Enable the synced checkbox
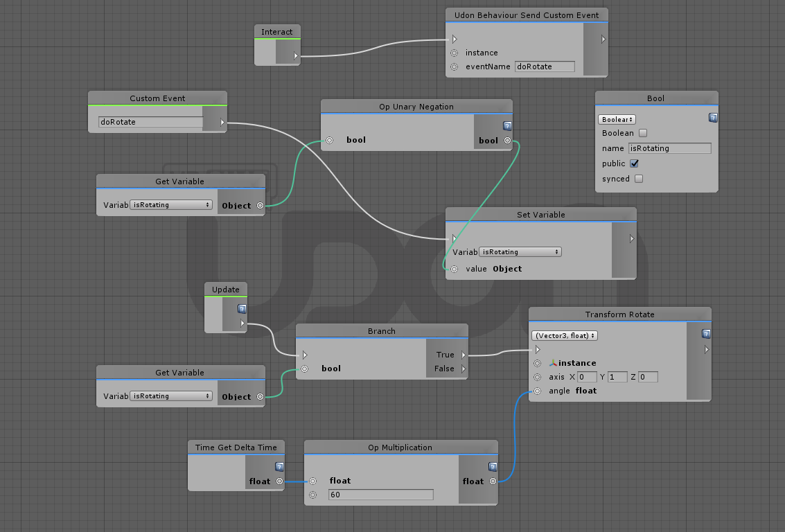785x532 pixels. [x=639, y=179]
